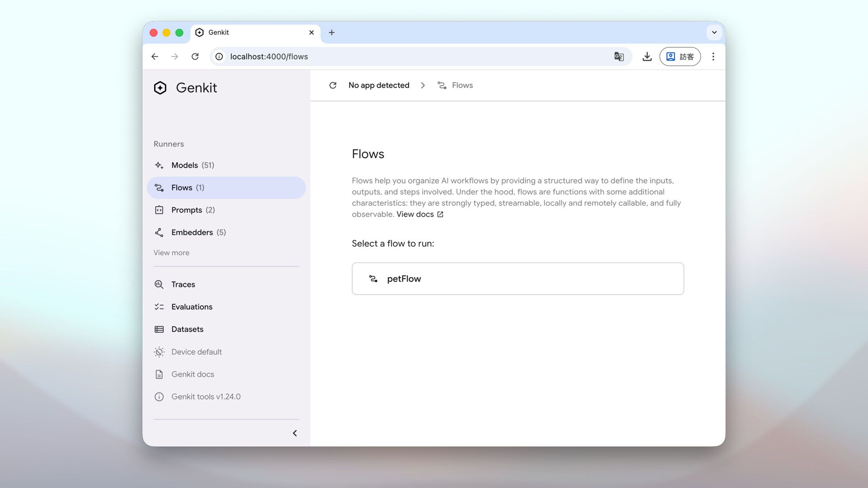Screen dimensions: 868x488
Task: Click the browser translate page icon
Action: pyautogui.click(x=619, y=56)
